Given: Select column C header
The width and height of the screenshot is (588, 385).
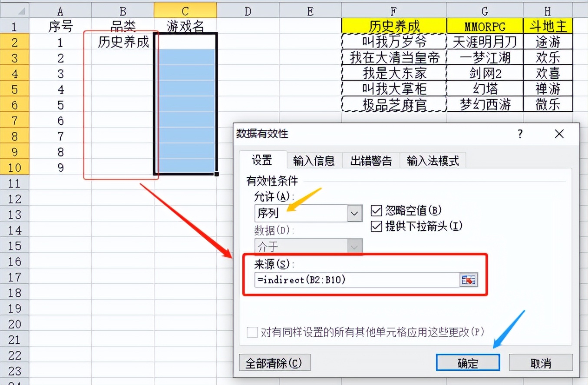Looking at the screenshot, I should [185, 10].
